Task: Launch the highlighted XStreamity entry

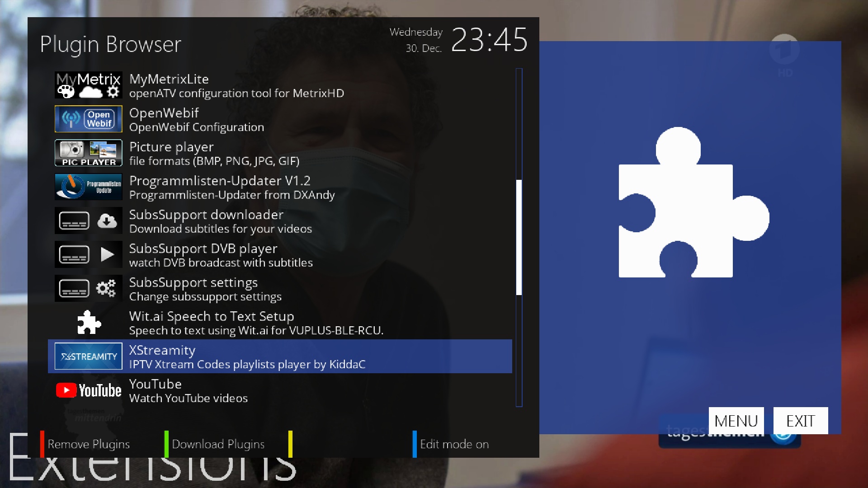Action: tap(280, 356)
